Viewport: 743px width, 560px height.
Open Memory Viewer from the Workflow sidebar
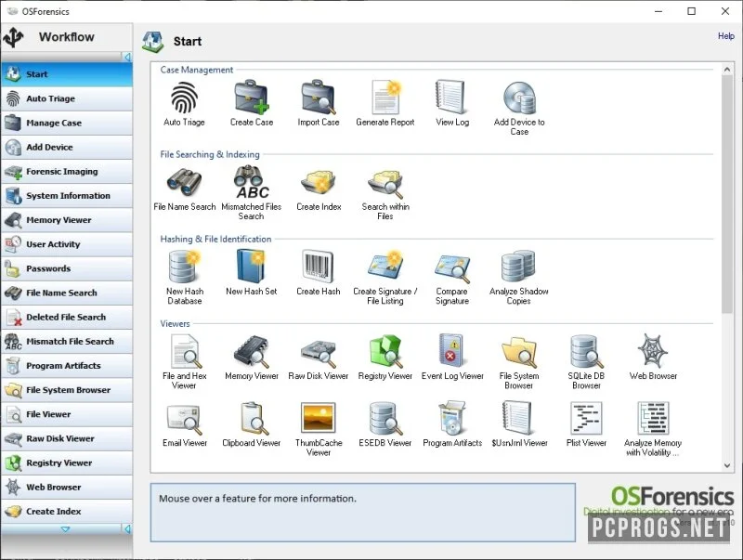[x=67, y=220]
